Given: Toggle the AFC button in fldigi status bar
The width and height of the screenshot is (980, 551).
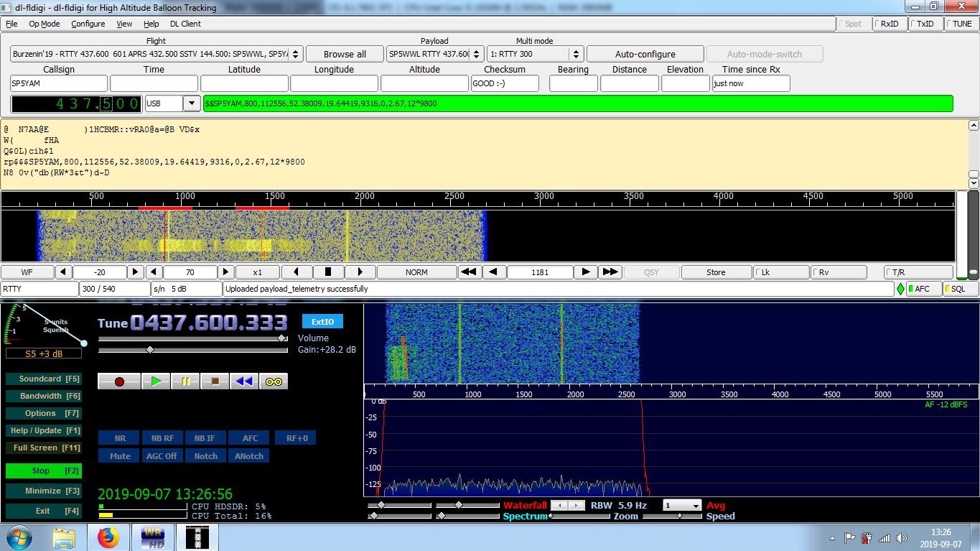Looking at the screenshot, I should (x=923, y=289).
